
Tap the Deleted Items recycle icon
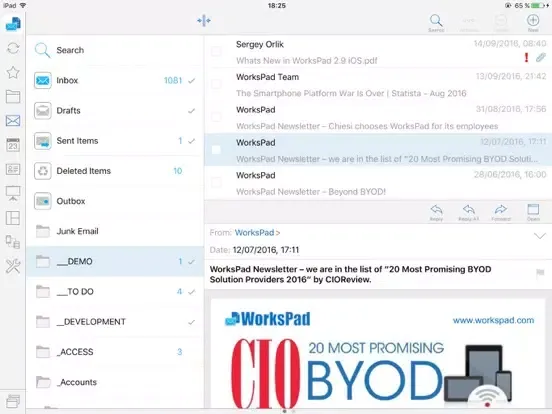click(x=43, y=171)
